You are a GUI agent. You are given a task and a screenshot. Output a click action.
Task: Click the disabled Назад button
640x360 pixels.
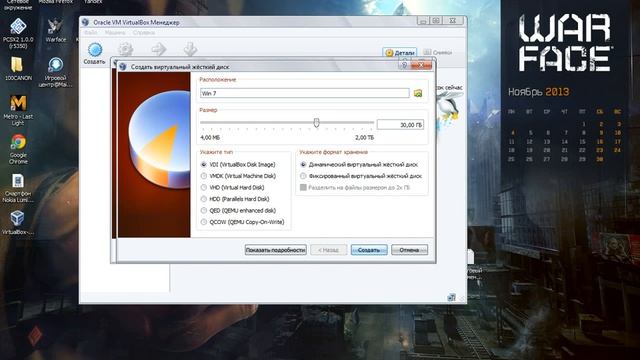(x=329, y=250)
